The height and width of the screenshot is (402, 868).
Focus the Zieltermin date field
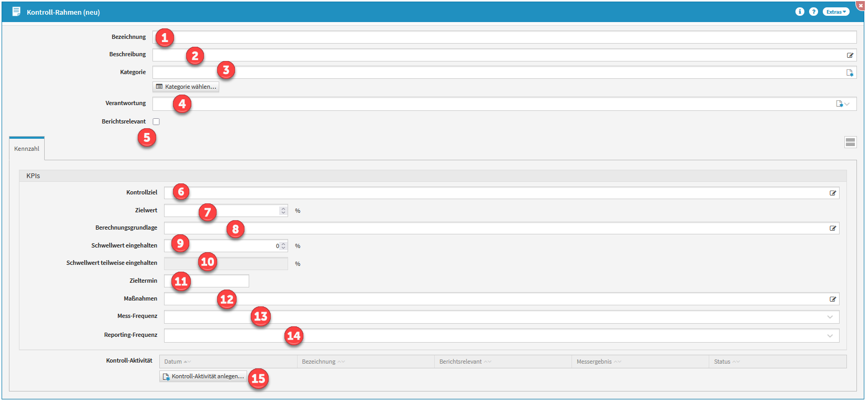point(207,281)
